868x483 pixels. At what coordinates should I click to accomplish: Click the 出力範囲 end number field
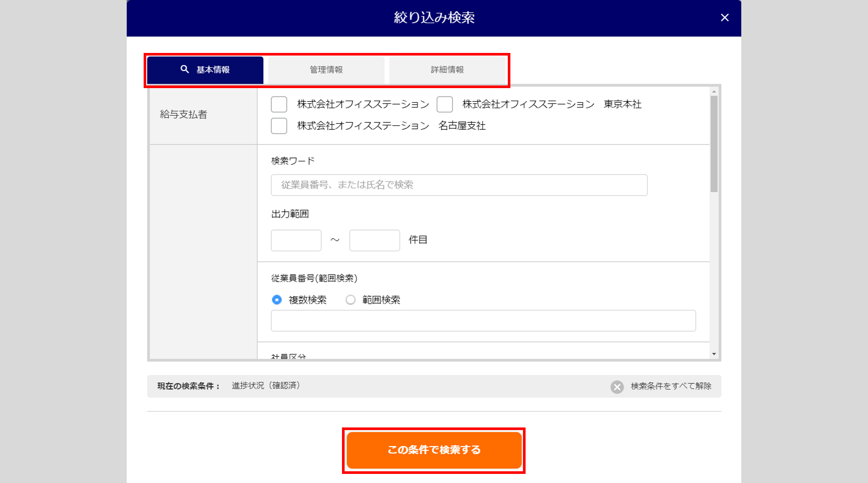pyautogui.click(x=374, y=240)
